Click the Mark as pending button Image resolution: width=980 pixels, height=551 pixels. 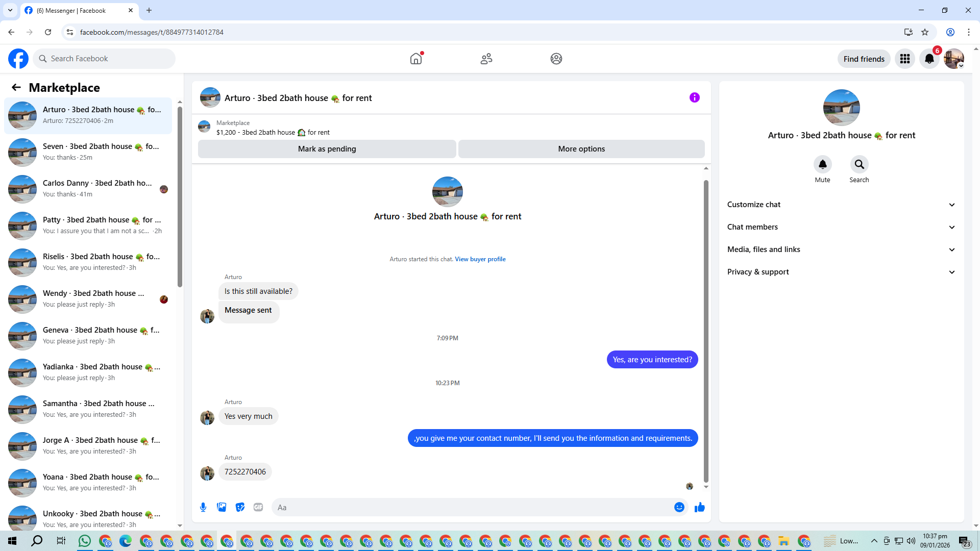(x=327, y=149)
